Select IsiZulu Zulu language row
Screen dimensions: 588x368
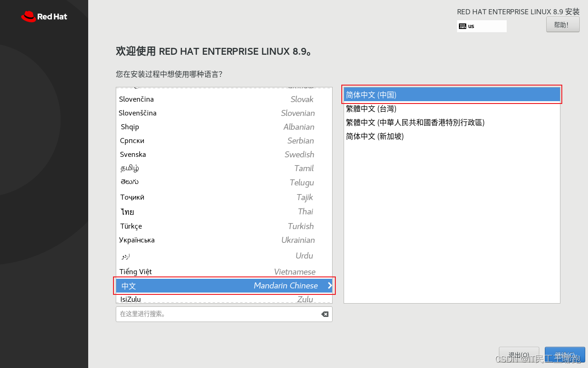pos(224,299)
